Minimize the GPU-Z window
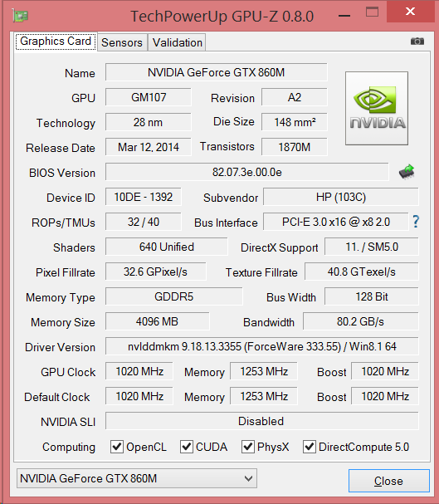 pyautogui.click(x=344, y=15)
